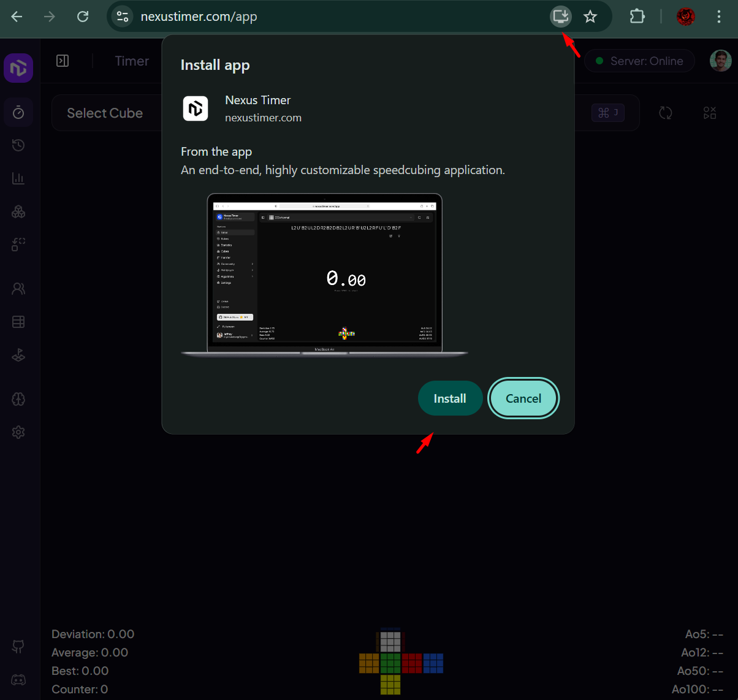Click the browser profile avatar in toolbar
The width and height of the screenshot is (738, 700).
686,17
